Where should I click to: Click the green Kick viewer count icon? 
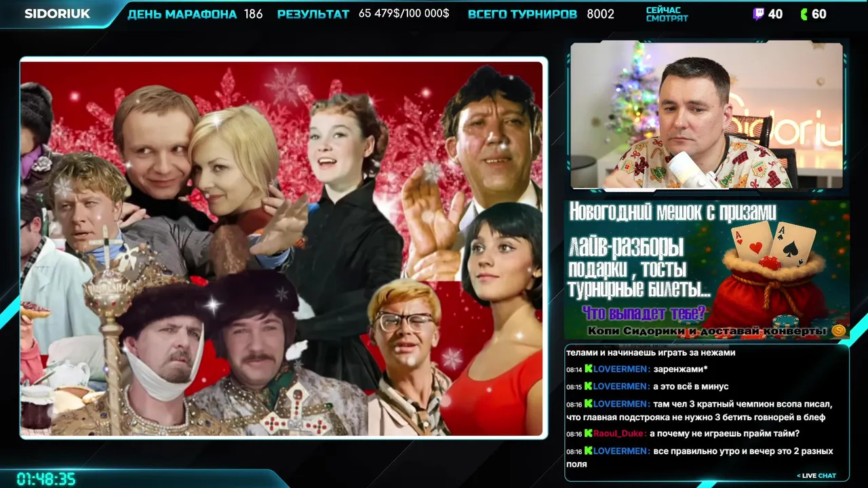804,14
